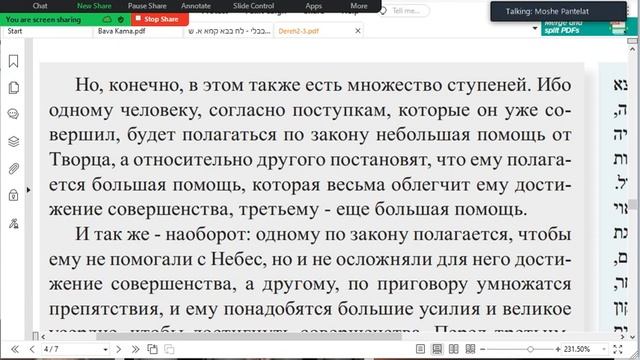Open the Pages thumbnails panel icon
Viewport: 640px width, 360px height.
(x=13, y=88)
